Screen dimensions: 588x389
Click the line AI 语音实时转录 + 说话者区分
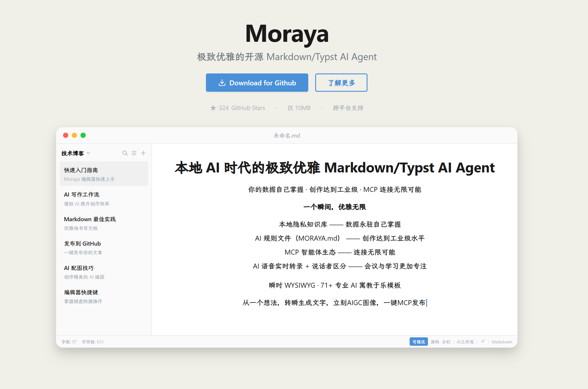(340, 266)
